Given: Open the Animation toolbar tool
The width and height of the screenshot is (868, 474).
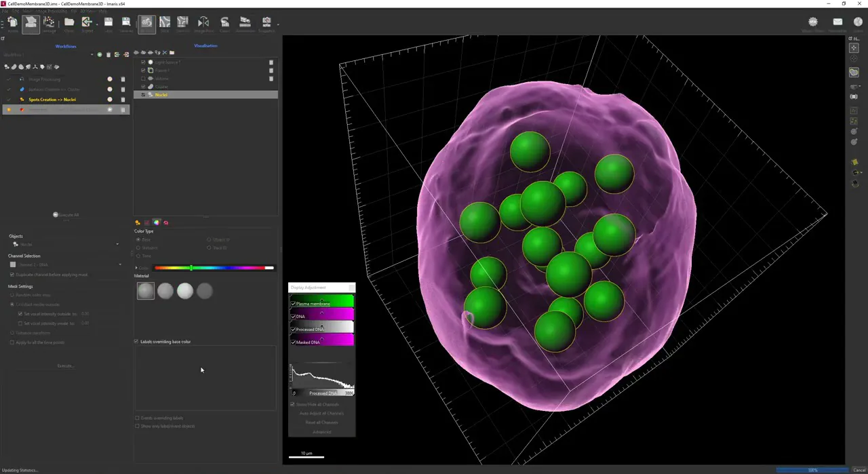Looking at the screenshot, I should coord(245,24).
